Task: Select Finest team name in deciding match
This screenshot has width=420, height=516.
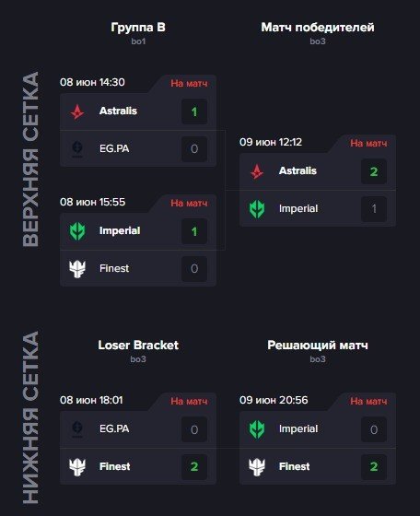Action: [295, 466]
